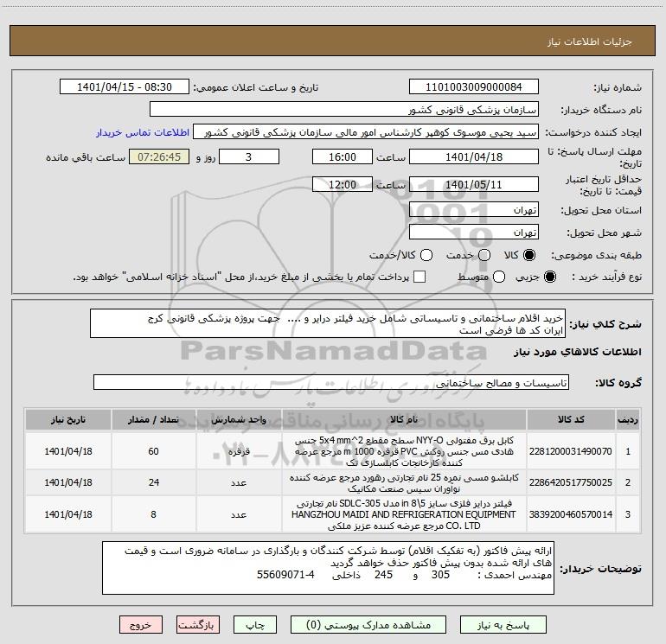Click the delivery province تهران field
Viewport: 666px width, 644px height.
pyautogui.click(x=474, y=210)
